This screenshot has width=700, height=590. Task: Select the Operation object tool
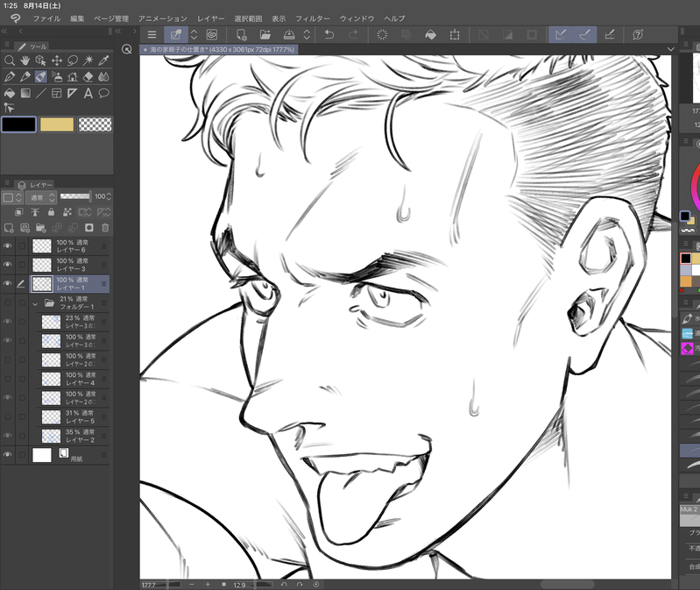tap(40, 60)
